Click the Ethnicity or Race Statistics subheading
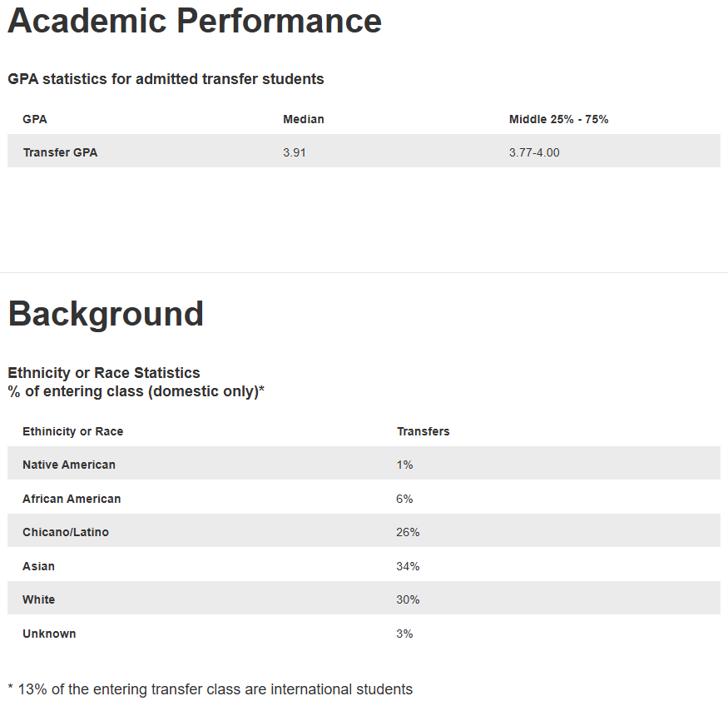This screenshot has height=706, width=728. [x=104, y=373]
